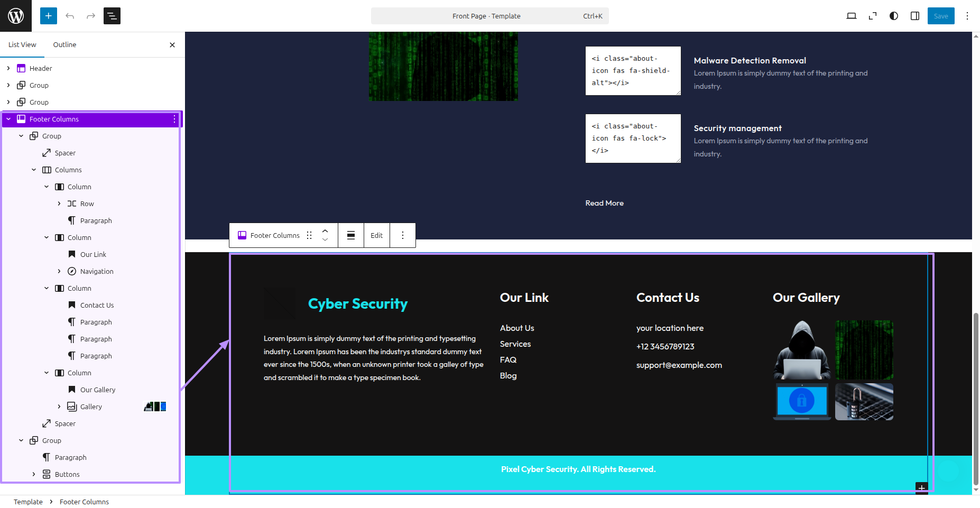Click the Change alignment toolbar icon

351,235
